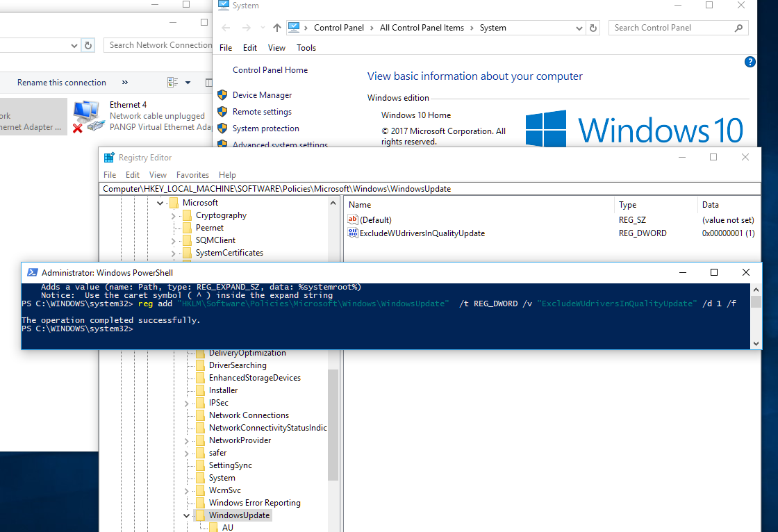Viewport: 778px width, 532px height.
Task: Select the Peernet registry key
Action: tap(209, 228)
